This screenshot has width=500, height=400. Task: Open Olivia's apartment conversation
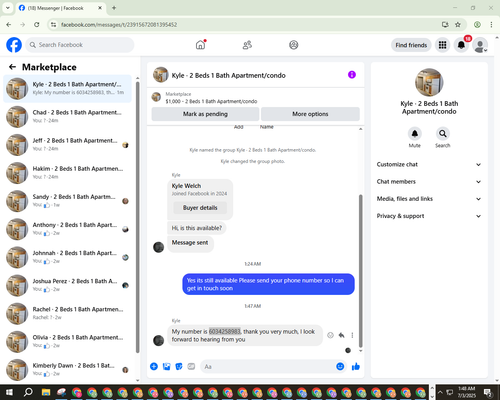68,341
